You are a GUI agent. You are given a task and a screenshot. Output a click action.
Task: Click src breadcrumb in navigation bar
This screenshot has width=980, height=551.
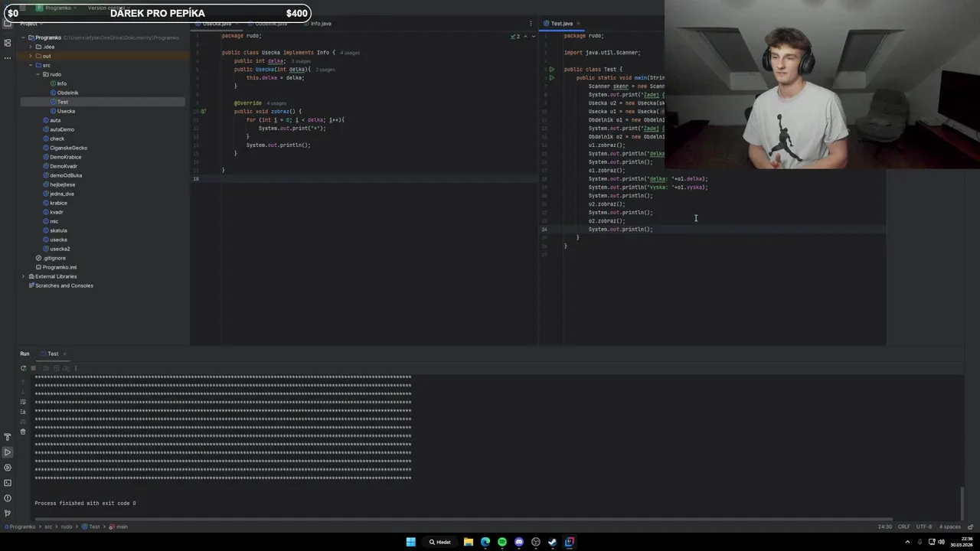(x=48, y=527)
